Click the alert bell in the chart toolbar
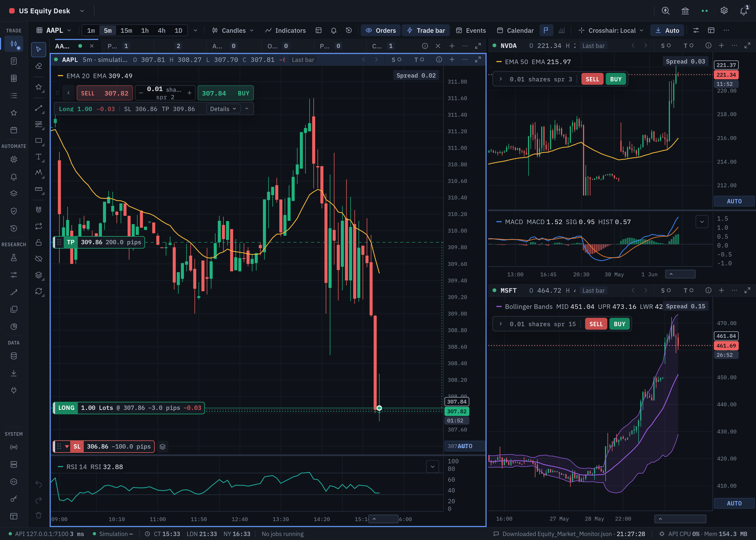Viewport: 756px width, 540px height. [x=334, y=30]
